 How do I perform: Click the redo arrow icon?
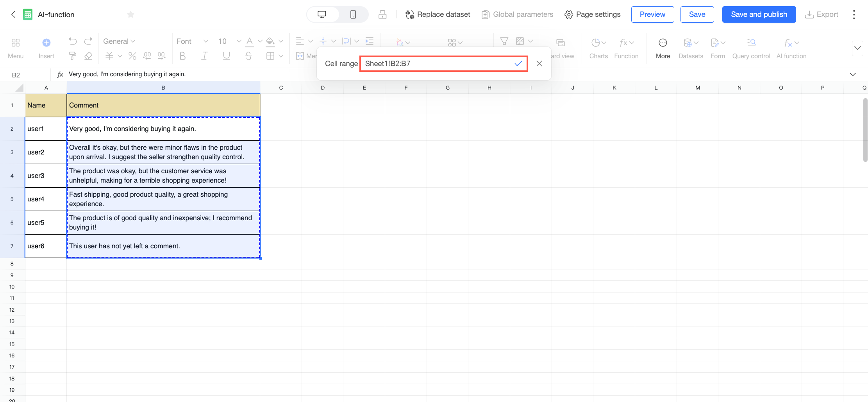click(x=88, y=41)
